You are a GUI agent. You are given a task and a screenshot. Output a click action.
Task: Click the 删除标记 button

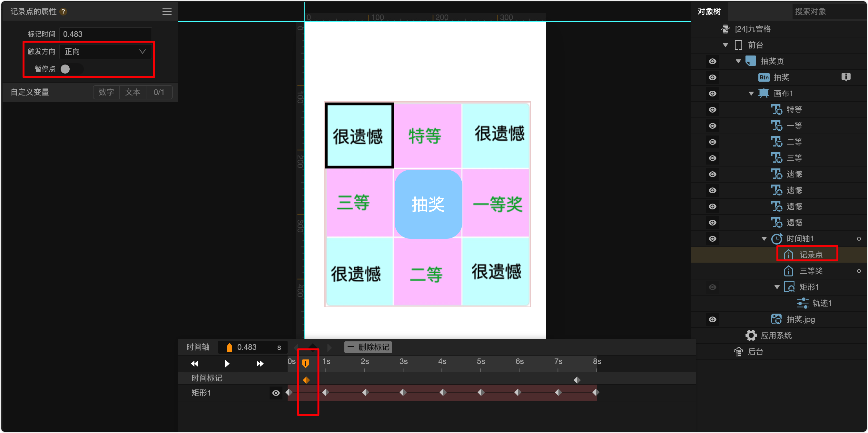click(x=368, y=347)
